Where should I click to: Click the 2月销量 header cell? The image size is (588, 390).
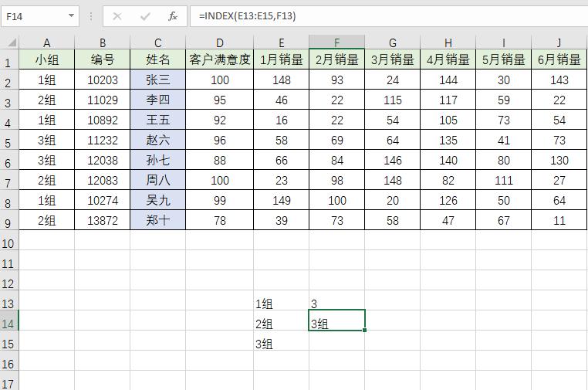pyautogui.click(x=336, y=59)
